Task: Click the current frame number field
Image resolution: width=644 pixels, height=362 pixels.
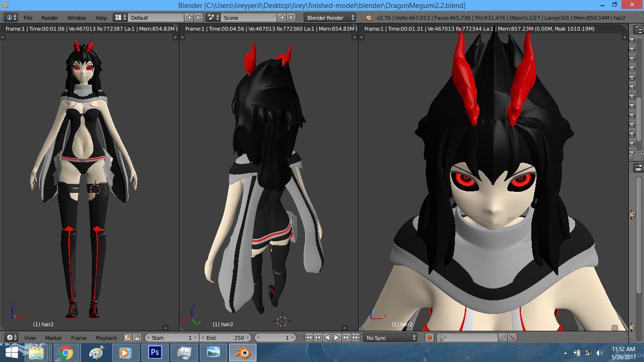Action: pos(275,337)
